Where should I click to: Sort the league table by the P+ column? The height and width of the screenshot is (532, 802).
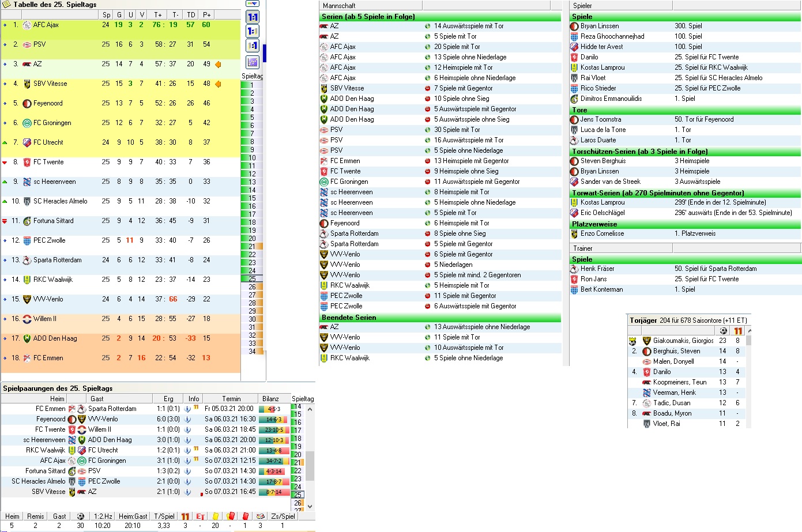pos(206,15)
